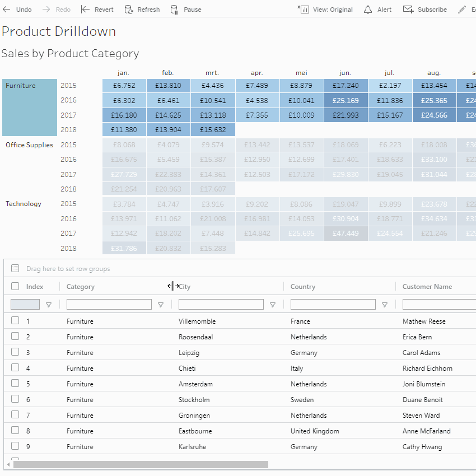The height and width of the screenshot is (476, 476).
Task: Check the checkbox for row 1
Action: tap(15, 321)
